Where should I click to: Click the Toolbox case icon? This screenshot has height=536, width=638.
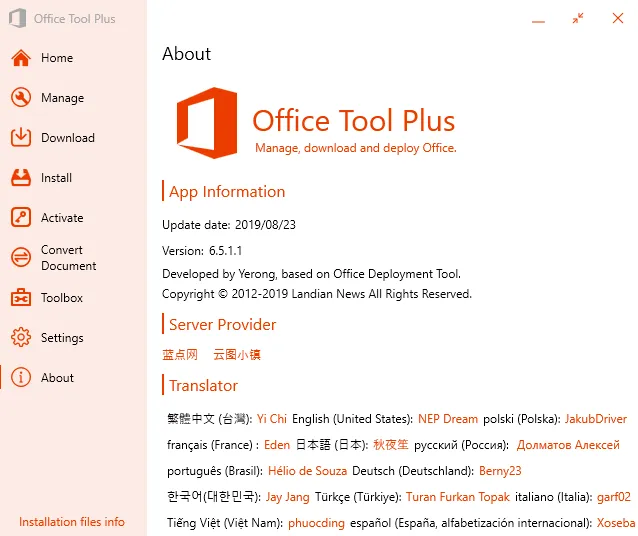[21, 297]
